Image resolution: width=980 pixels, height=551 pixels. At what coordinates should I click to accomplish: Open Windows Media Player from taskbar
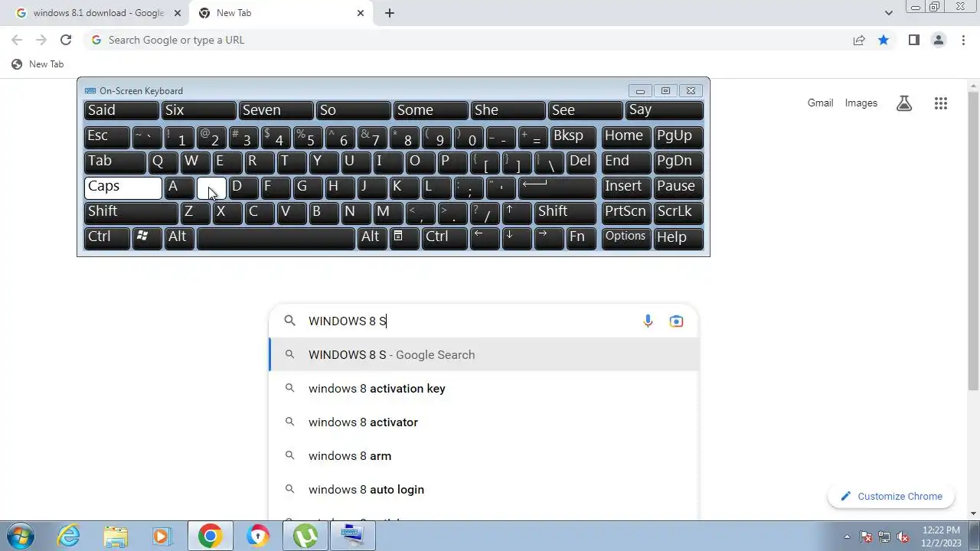[162, 536]
